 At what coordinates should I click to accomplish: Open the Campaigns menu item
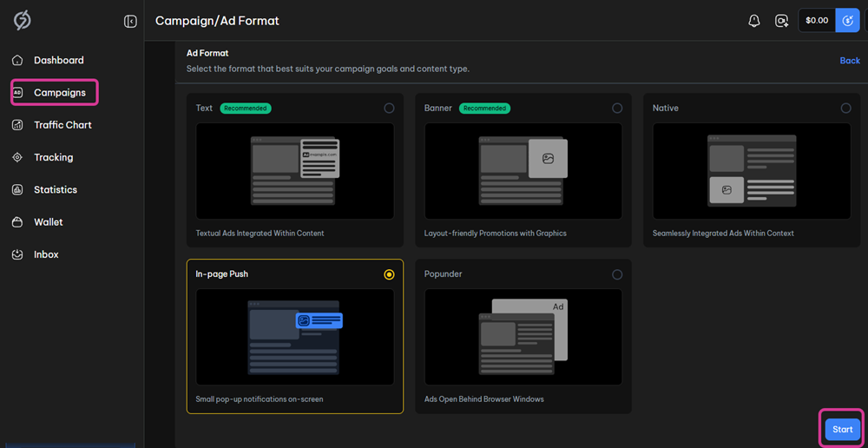pos(60,93)
